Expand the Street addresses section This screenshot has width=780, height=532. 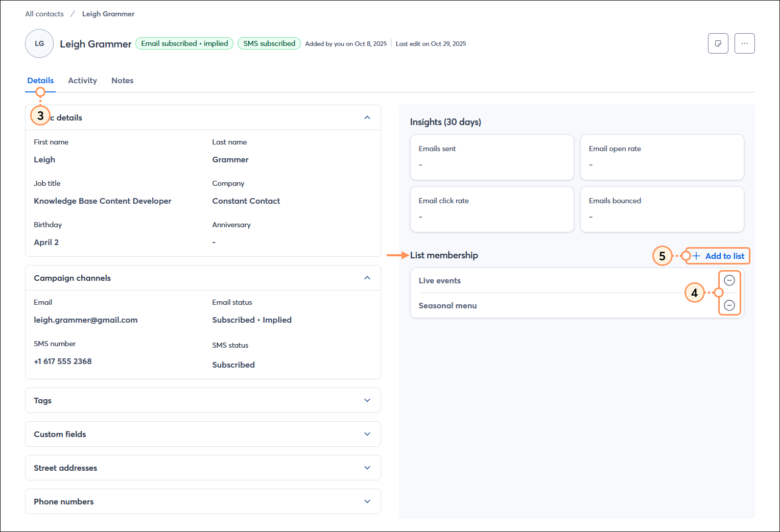(367, 468)
